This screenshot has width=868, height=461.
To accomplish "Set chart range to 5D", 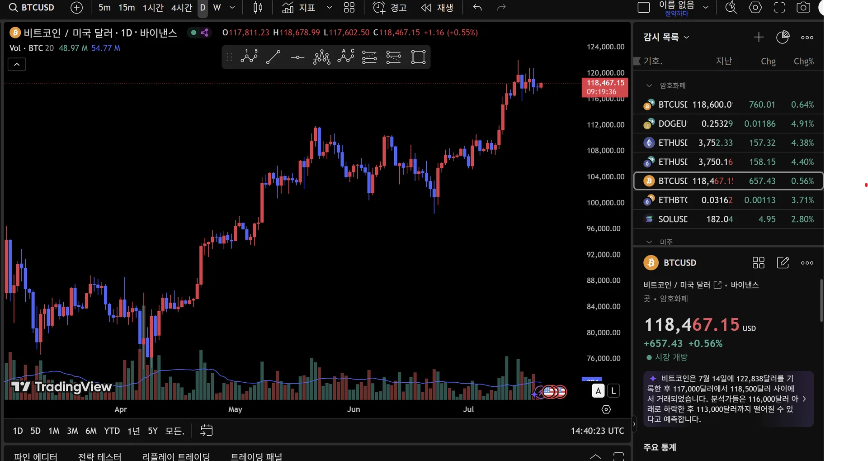I will click(35, 431).
